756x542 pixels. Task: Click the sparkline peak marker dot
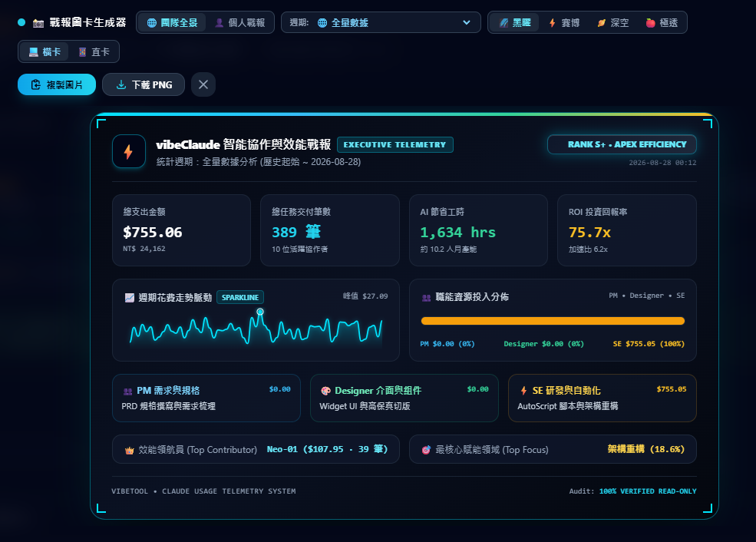click(260, 312)
